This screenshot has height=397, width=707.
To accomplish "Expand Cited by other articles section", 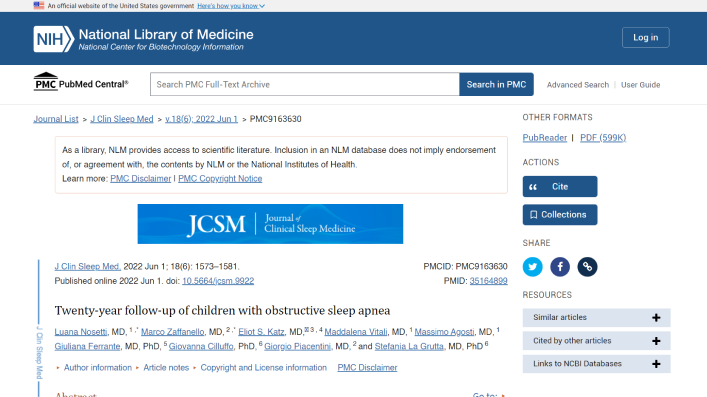I will (596, 341).
